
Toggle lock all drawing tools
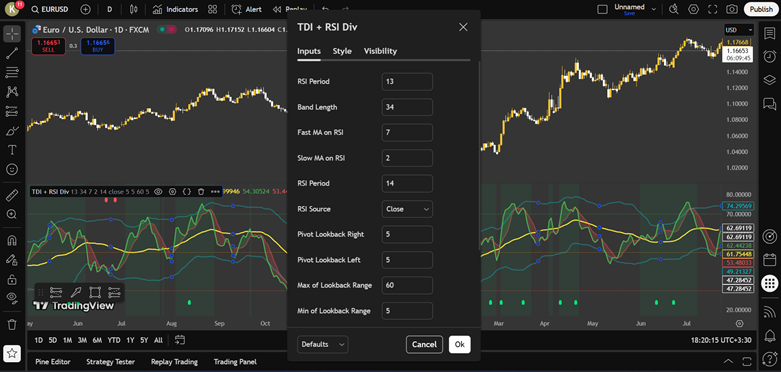pyautogui.click(x=12, y=279)
